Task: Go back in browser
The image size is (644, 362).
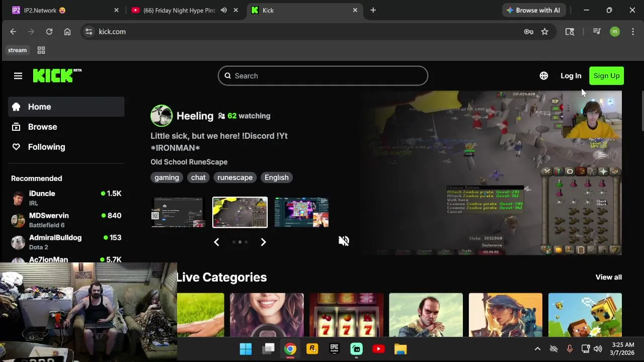Action: 13,32
